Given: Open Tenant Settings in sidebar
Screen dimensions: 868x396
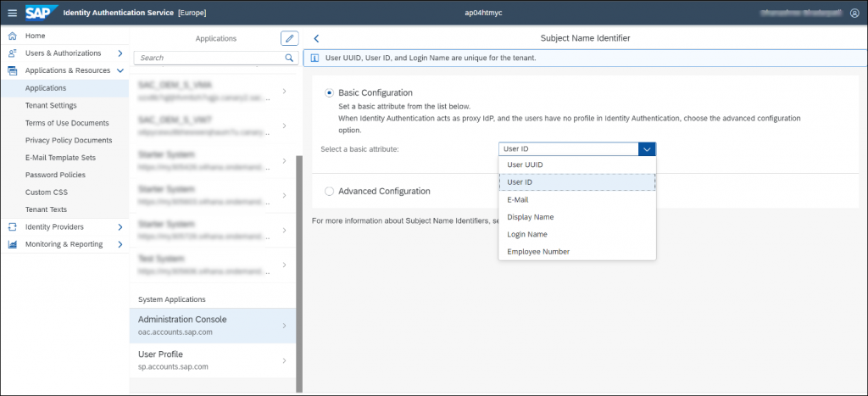Looking at the screenshot, I should 64,105.
